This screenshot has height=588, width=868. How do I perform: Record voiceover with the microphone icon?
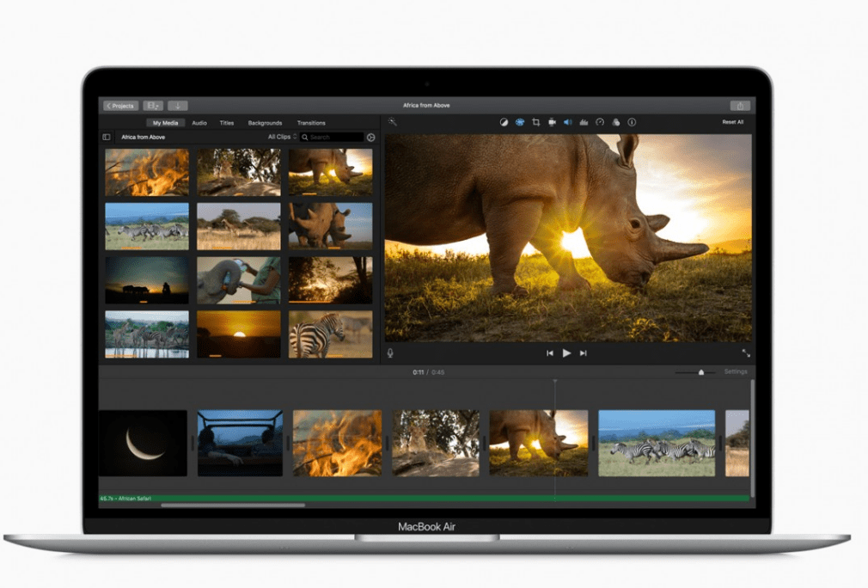coord(390,352)
